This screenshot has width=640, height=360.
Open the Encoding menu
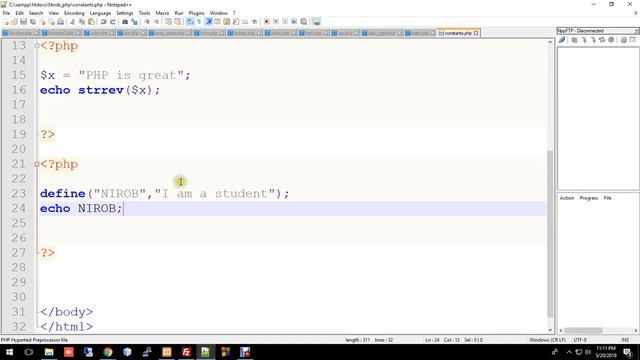(x=74, y=13)
